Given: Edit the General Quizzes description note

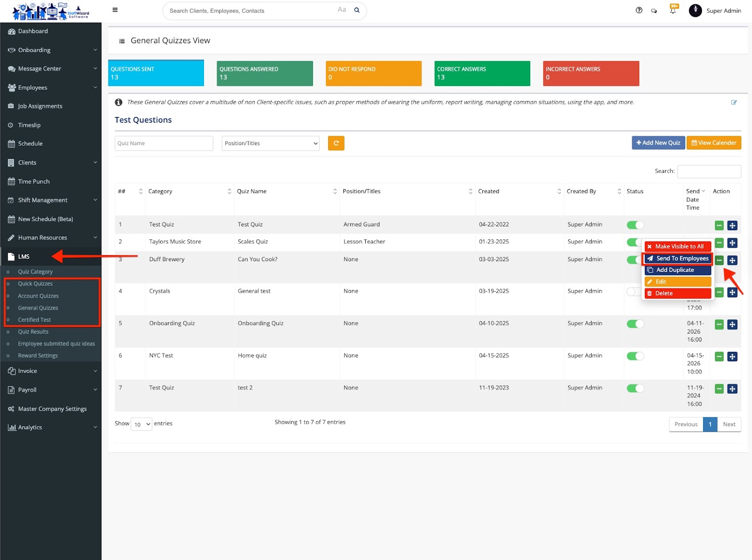Looking at the screenshot, I should 734,102.
